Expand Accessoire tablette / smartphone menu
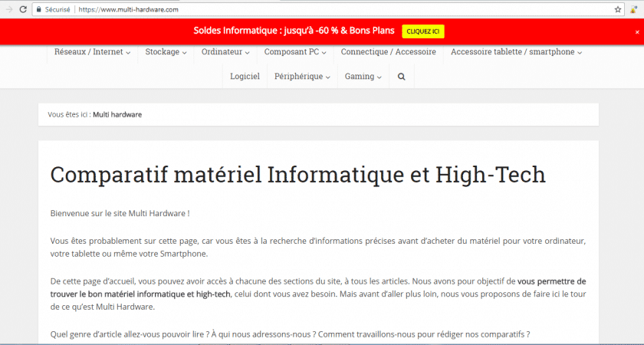Viewport: 644px width, 345px height. 516,52
